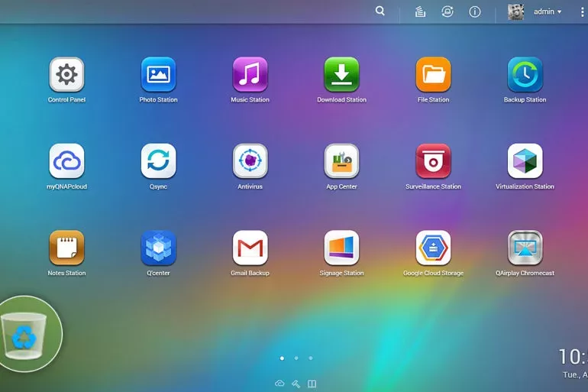Open the App Center

pyautogui.click(x=341, y=161)
